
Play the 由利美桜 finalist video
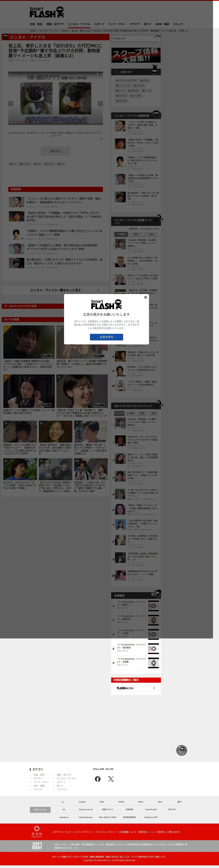pos(153,649)
